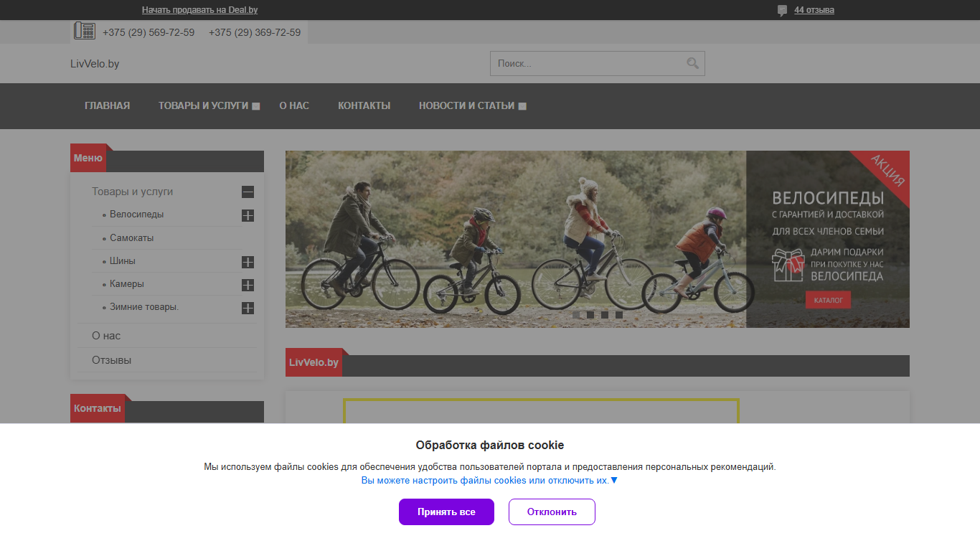Select first banner slide indicator
This screenshot has height=551, width=980.
pyautogui.click(x=576, y=315)
